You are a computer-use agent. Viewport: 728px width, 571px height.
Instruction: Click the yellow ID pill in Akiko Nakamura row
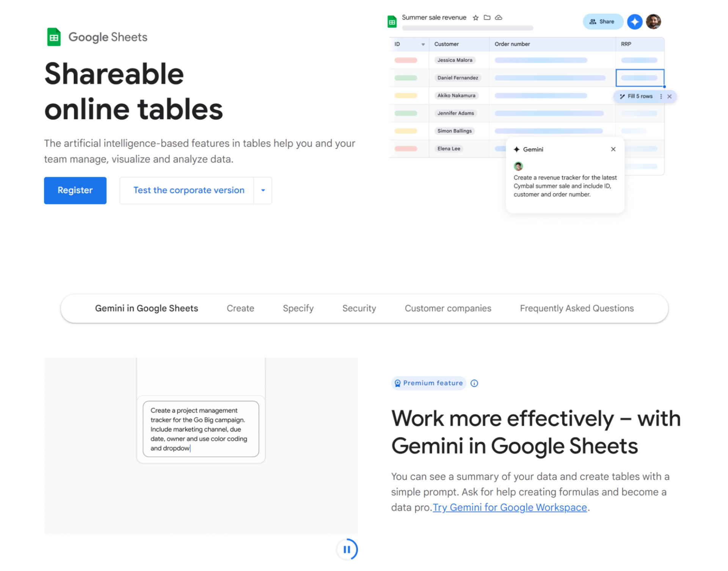coord(406,95)
